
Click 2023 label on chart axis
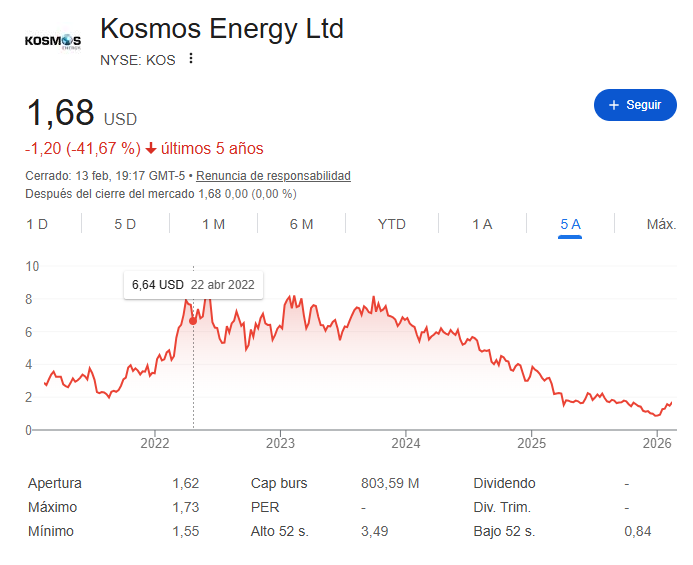coord(280,443)
